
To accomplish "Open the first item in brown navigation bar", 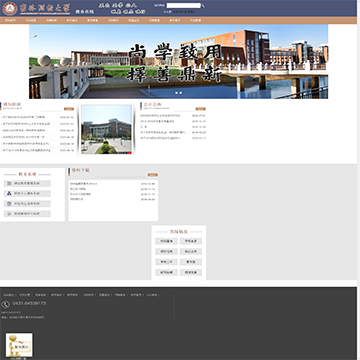I will pos(10,20).
